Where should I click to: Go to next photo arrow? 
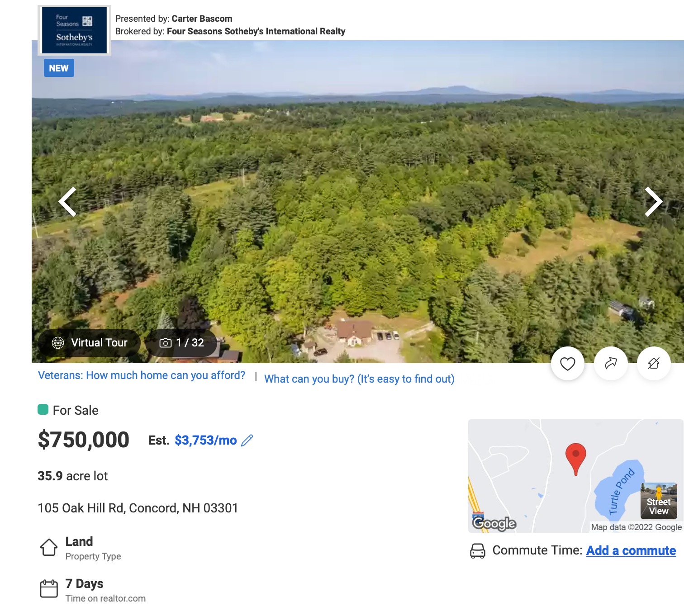(653, 202)
